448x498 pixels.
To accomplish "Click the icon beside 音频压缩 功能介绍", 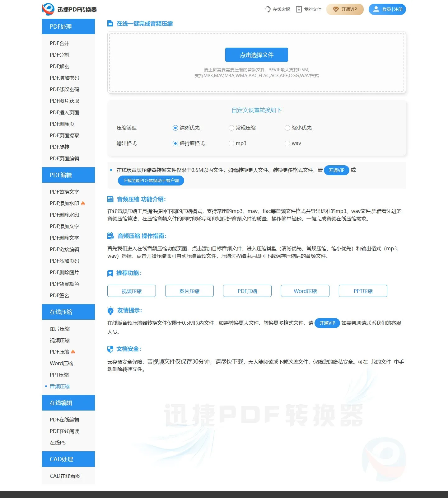I will (x=110, y=199).
